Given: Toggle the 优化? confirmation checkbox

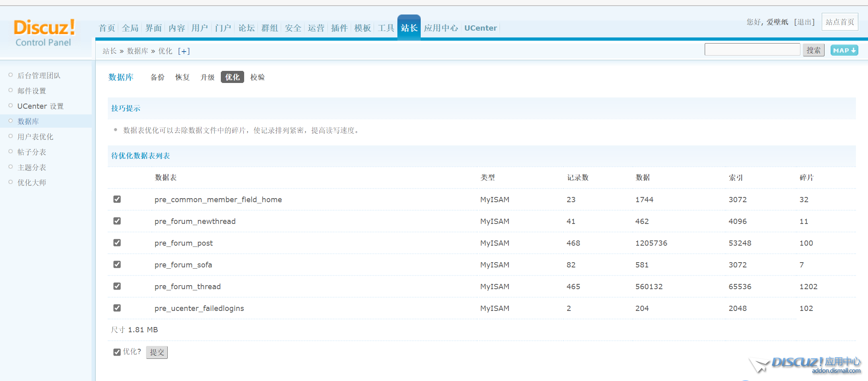Looking at the screenshot, I should tap(117, 352).
